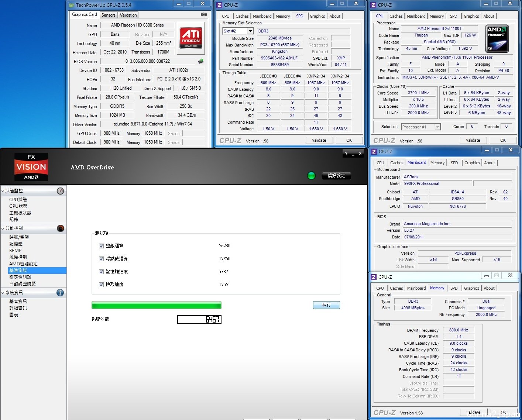This screenshot has width=522, height=420.
Task: Uncheck the 快取速度 test checkbox
Action: point(101,285)
